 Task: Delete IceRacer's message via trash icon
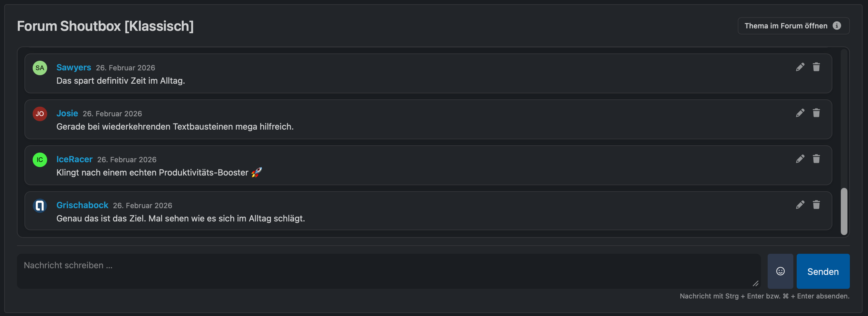click(x=816, y=159)
